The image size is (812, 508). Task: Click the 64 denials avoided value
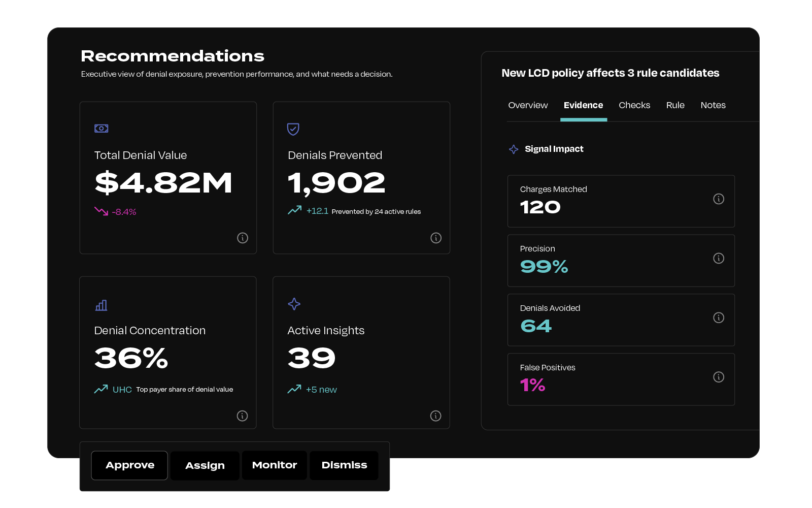(536, 326)
